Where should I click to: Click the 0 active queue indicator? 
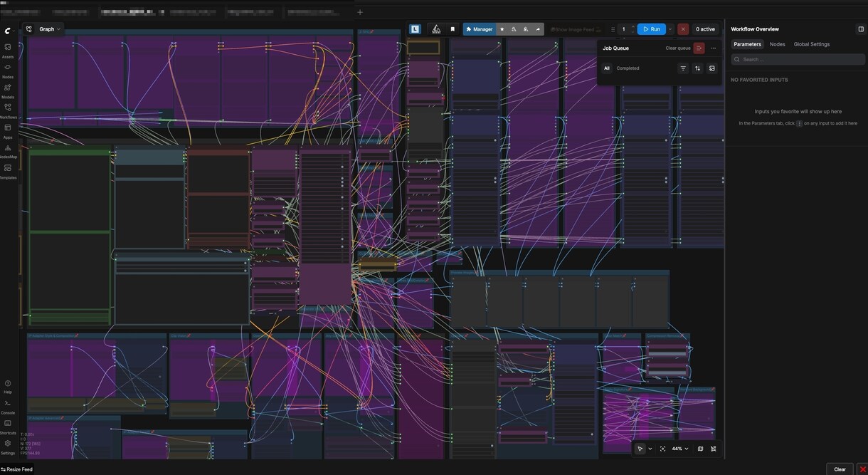pos(705,29)
